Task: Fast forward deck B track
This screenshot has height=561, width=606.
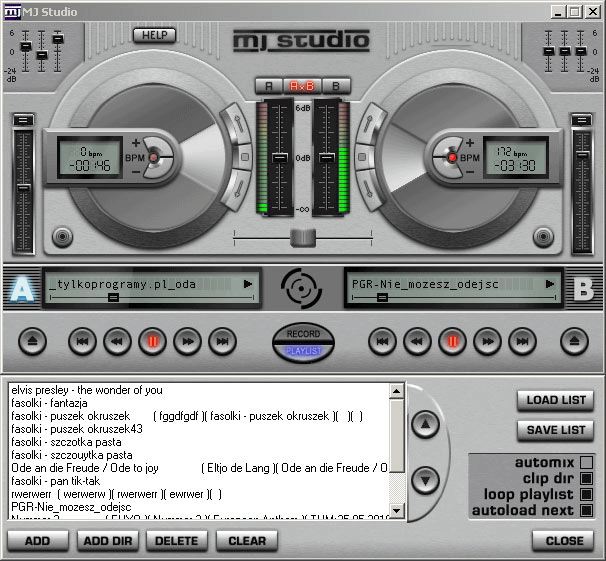Action: tap(487, 341)
